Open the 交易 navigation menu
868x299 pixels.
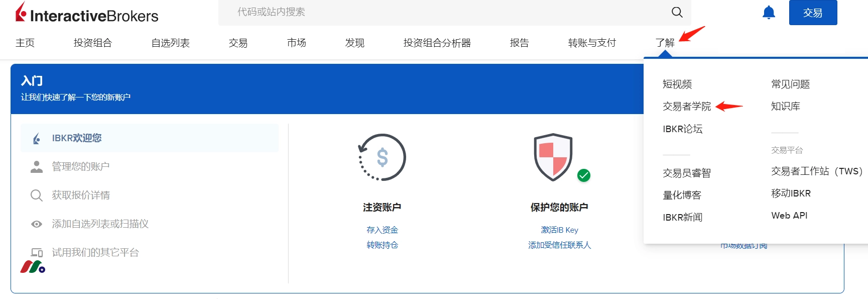pyautogui.click(x=238, y=43)
